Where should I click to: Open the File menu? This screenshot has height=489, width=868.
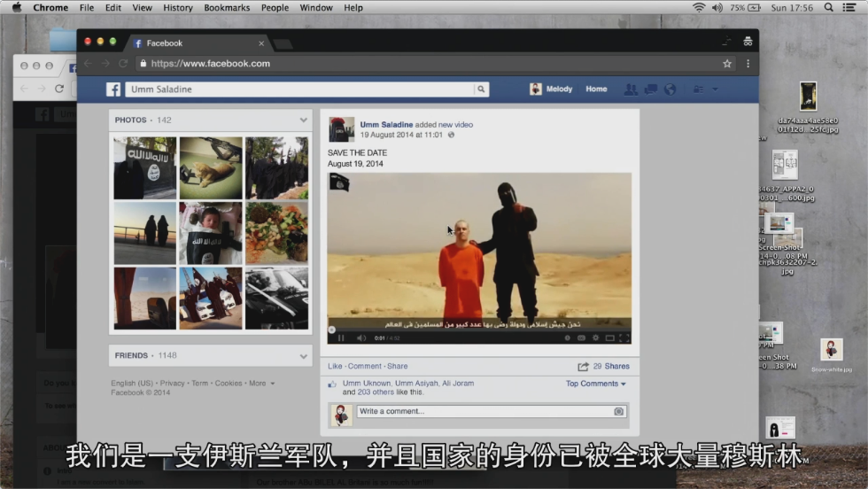tap(87, 7)
